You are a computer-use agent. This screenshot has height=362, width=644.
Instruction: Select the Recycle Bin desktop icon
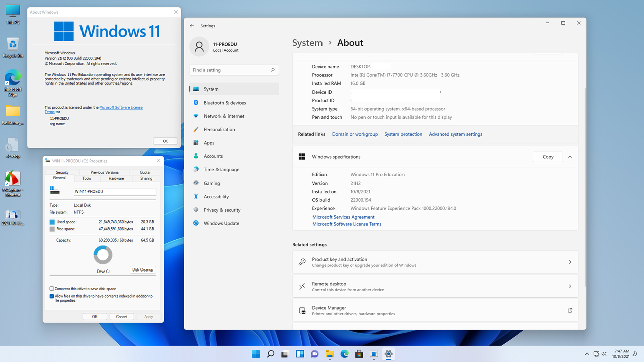(13, 48)
